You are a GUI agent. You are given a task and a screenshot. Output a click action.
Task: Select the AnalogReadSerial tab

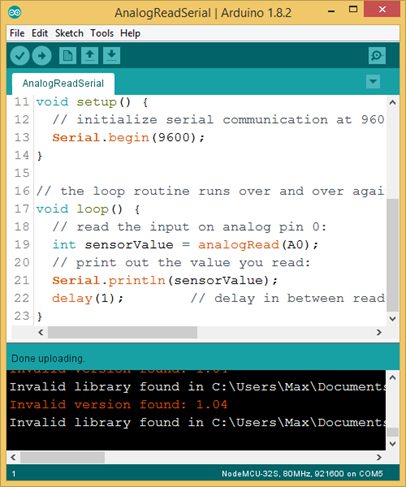click(63, 83)
